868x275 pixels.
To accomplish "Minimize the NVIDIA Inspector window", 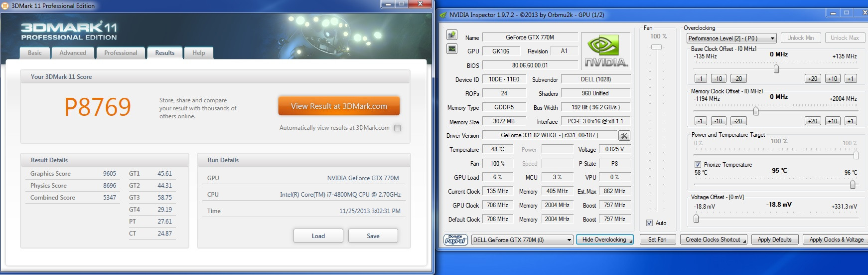I will [833, 13].
